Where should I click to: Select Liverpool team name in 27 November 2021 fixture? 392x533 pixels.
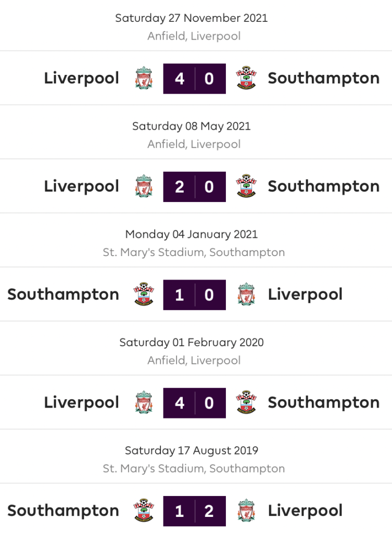[82, 79]
